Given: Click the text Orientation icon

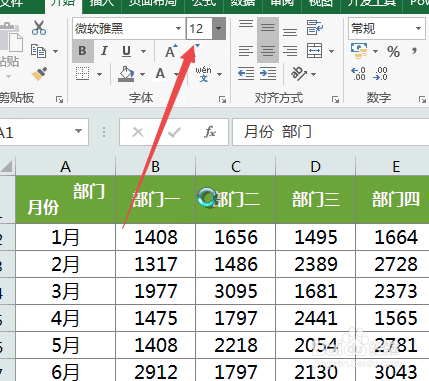Looking at the screenshot, I should (299, 74).
